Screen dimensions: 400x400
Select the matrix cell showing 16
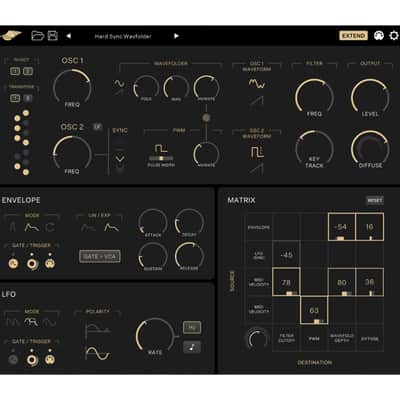click(370, 227)
